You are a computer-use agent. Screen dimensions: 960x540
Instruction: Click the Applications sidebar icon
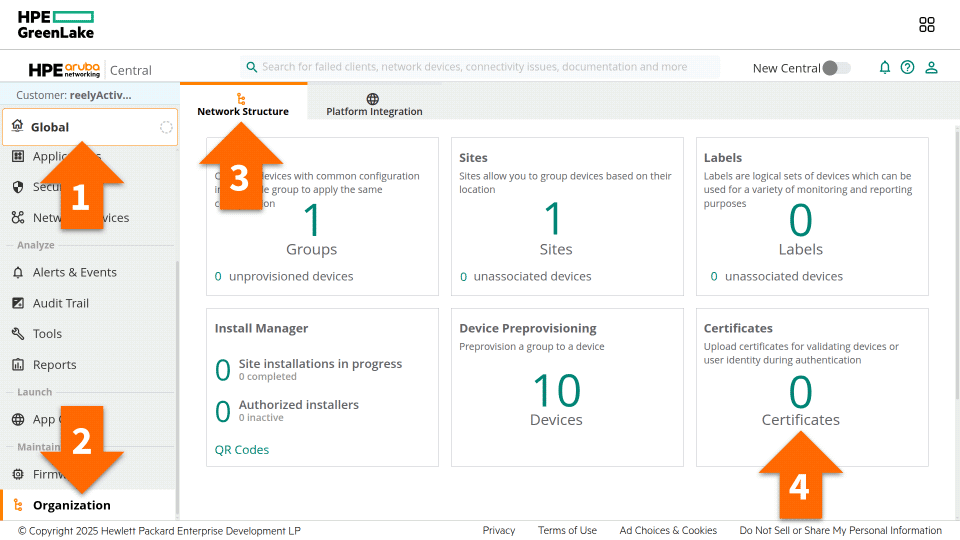click(18, 156)
